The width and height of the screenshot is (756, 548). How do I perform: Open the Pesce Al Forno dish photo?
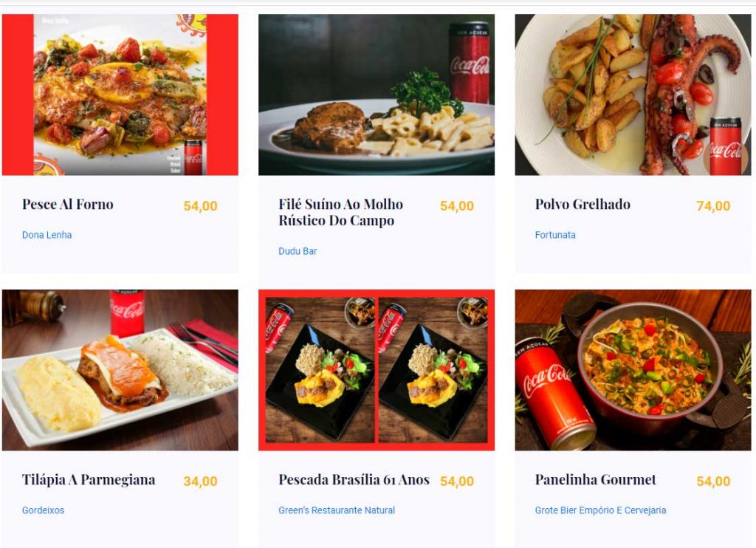click(120, 95)
